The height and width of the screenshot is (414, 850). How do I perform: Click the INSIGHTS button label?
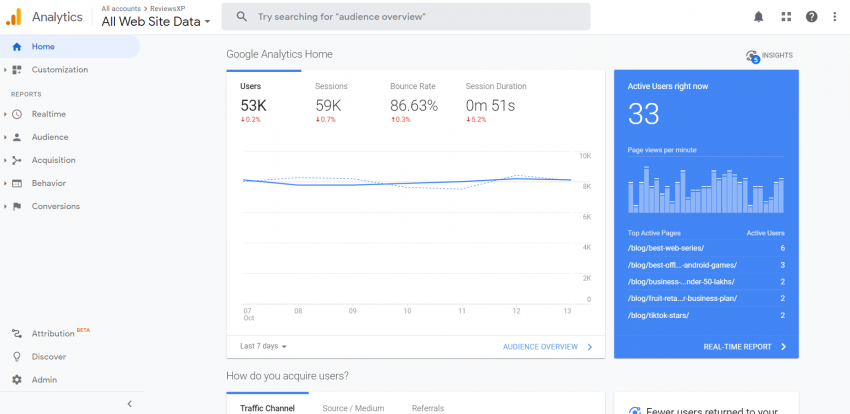(x=777, y=55)
